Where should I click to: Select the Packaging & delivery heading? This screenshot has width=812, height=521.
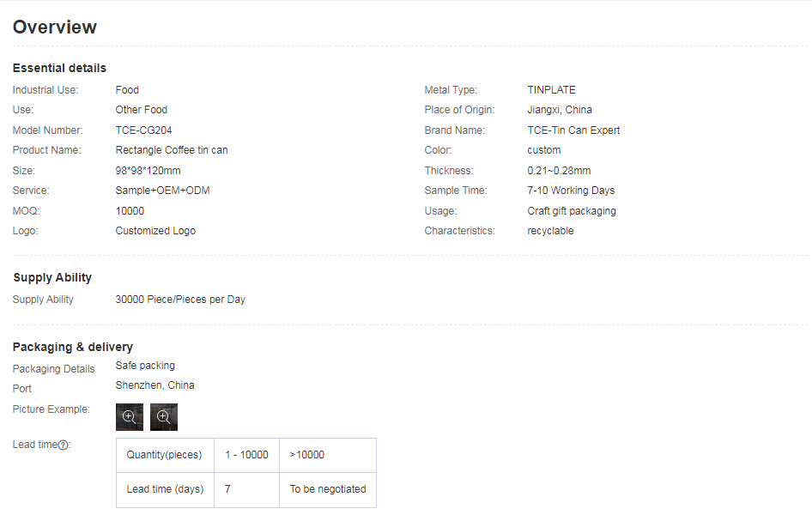(x=73, y=347)
